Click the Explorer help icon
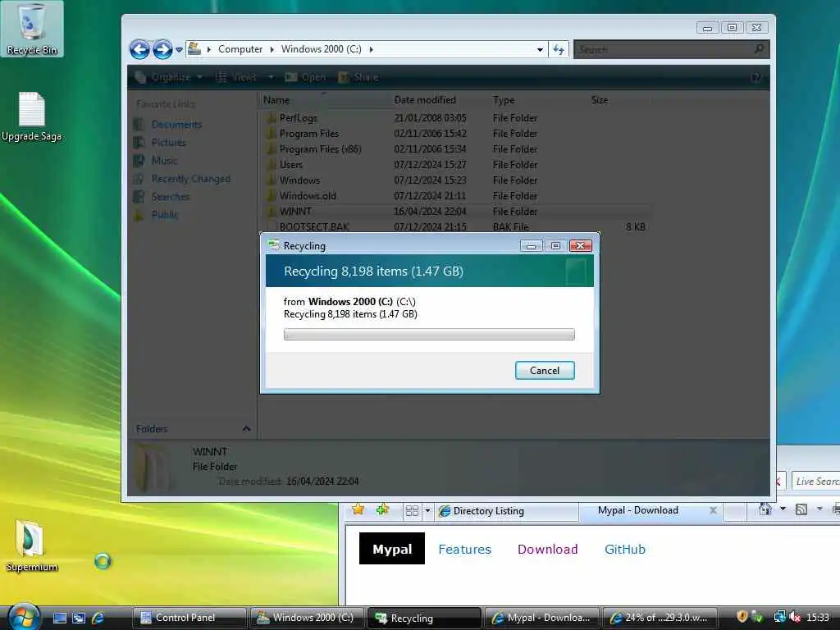The width and height of the screenshot is (840, 630). [756, 78]
